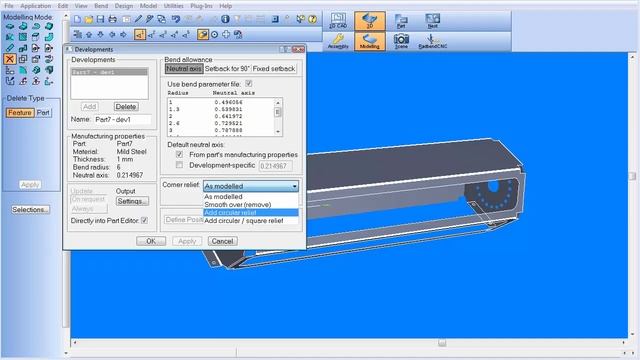Viewport: 640px width, 360px height.
Task: Click the yellow Help question mark icon
Action: click(x=312, y=19)
